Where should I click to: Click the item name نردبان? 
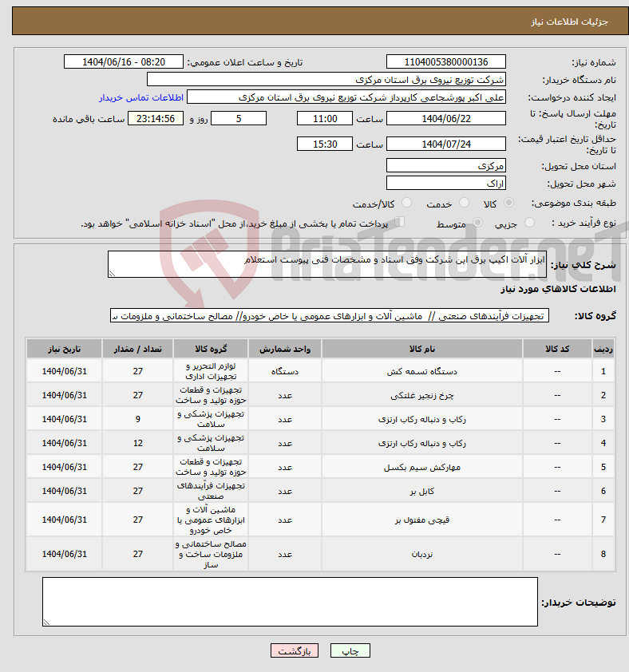click(422, 555)
